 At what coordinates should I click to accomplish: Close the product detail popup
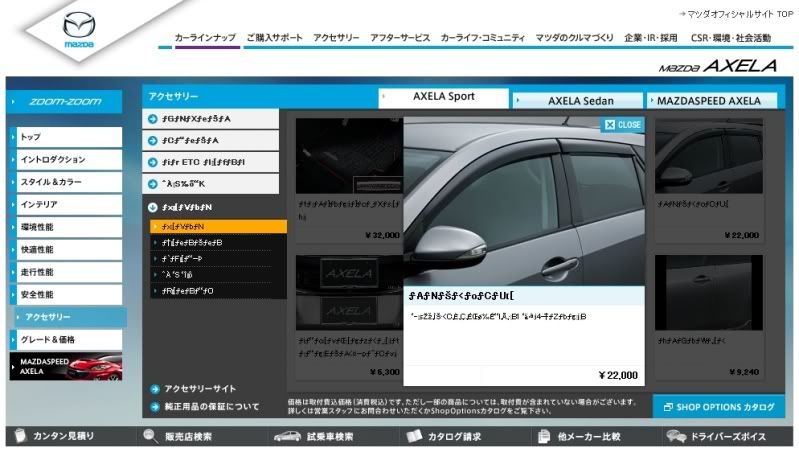pyautogui.click(x=622, y=125)
